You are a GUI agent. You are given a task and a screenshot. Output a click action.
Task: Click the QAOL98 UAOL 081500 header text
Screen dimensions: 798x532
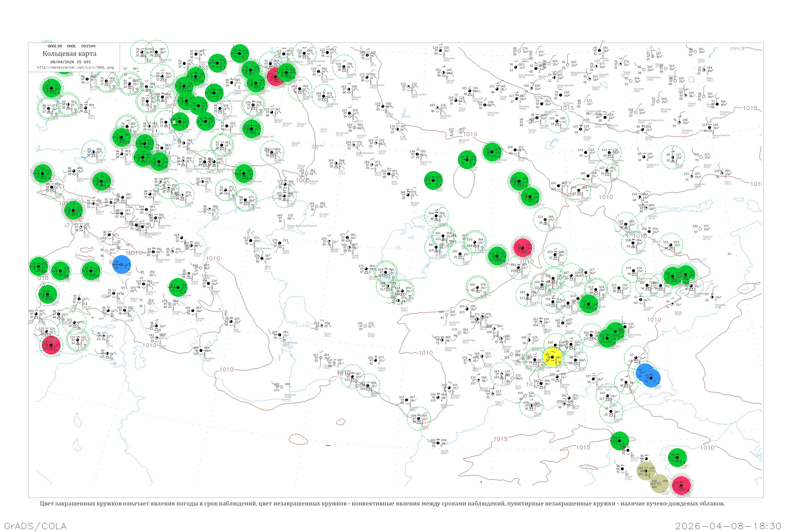tap(71, 46)
